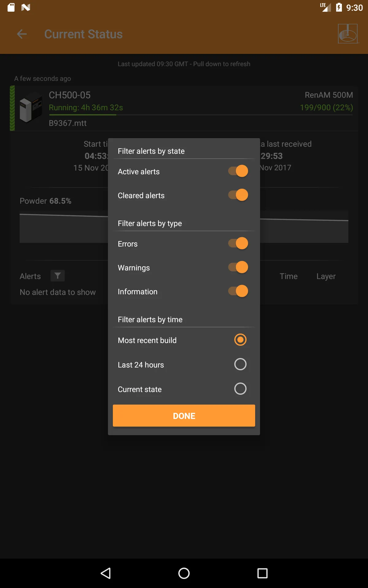Tap the Layer column header
This screenshot has width=368, height=588.
point(326,276)
